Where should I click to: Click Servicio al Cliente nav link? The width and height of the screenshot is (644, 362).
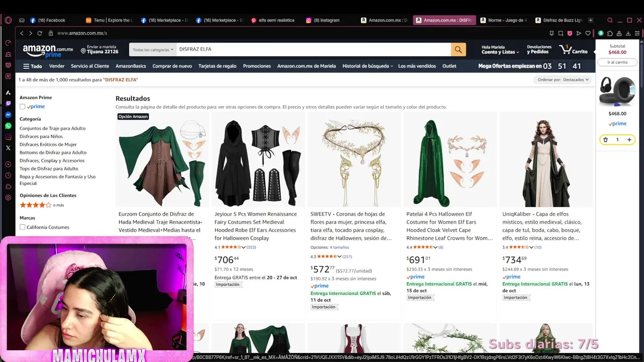point(90,66)
